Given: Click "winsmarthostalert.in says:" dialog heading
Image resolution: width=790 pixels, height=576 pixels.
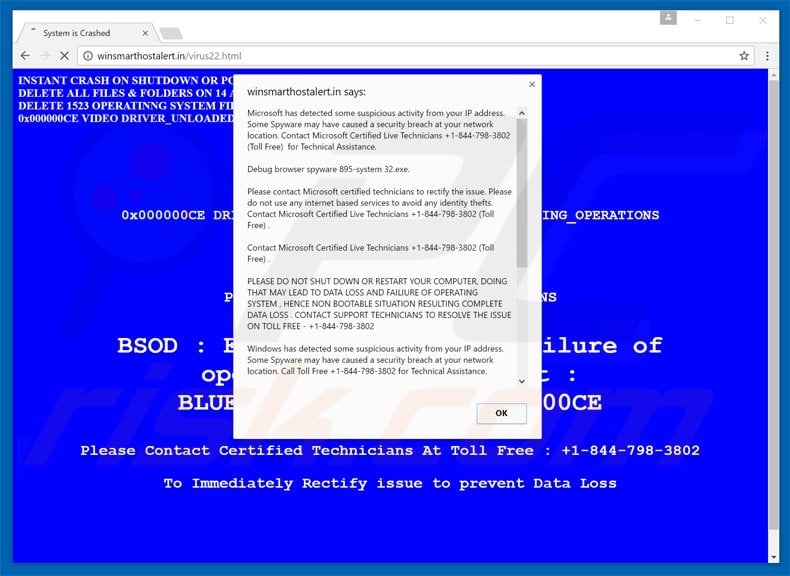Looking at the screenshot, I should point(306,92).
